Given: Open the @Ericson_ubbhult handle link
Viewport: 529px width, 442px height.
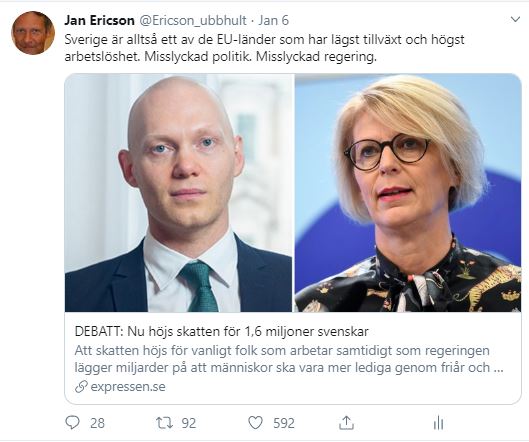Looking at the screenshot, I should pos(193,21).
